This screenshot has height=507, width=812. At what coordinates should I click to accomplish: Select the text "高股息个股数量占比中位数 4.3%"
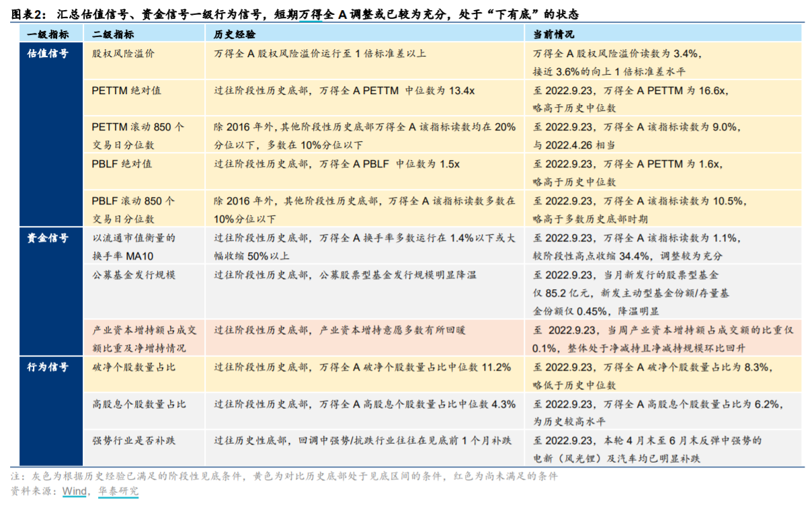point(439,404)
